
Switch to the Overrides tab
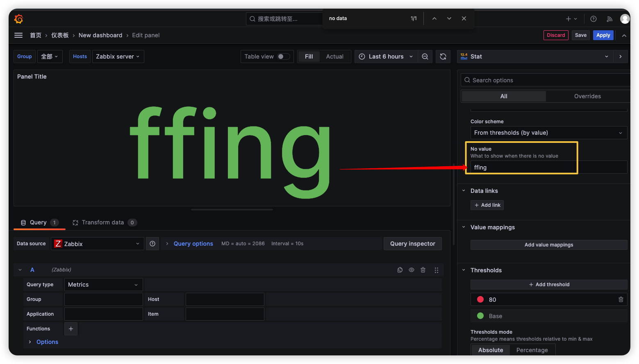(587, 96)
